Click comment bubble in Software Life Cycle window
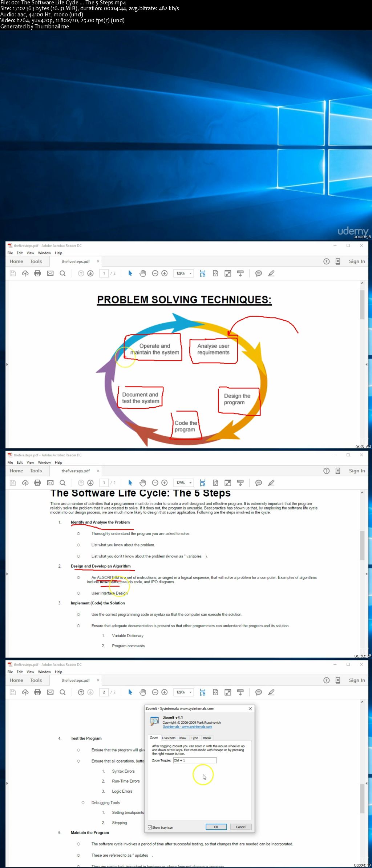 [x=259, y=483]
